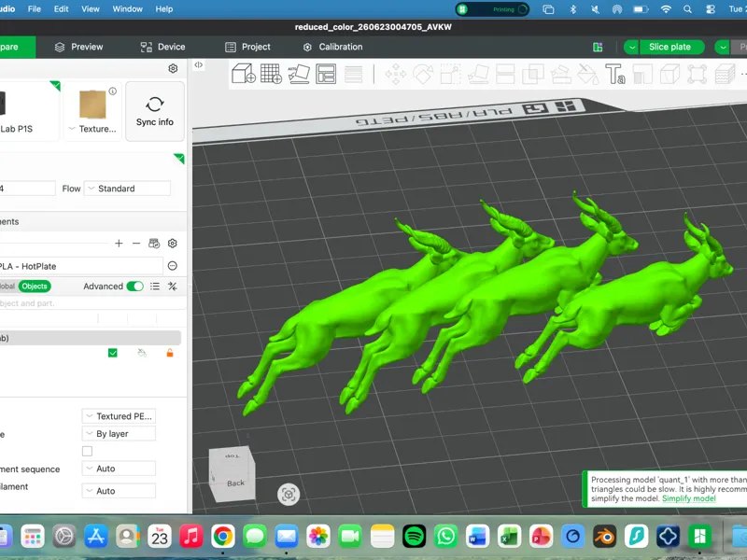This screenshot has width=747, height=560.
Task: Click the Arrange all objects icon
Action: (326, 74)
